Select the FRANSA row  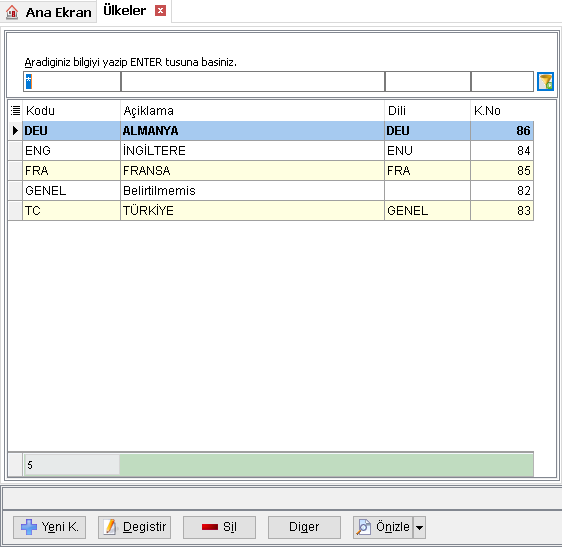pos(271,171)
